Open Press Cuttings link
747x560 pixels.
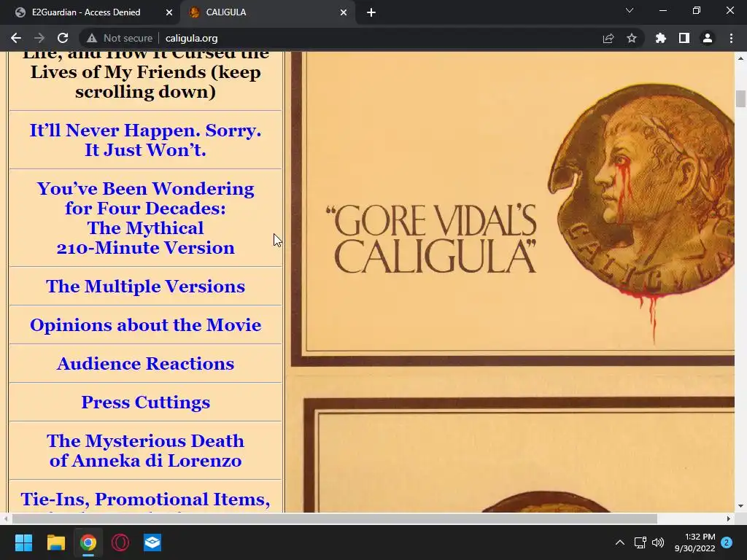pyautogui.click(x=145, y=402)
